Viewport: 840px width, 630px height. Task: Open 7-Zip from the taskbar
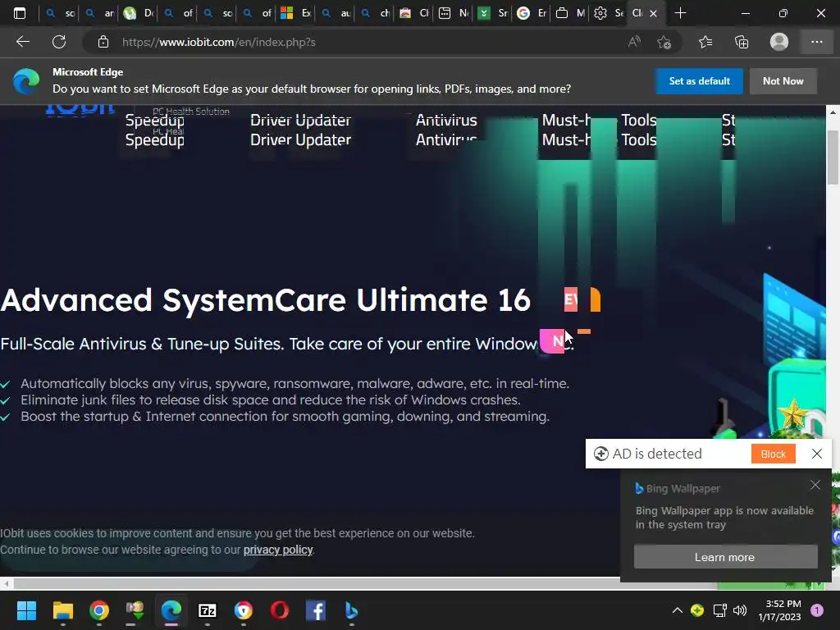(x=208, y=610)
